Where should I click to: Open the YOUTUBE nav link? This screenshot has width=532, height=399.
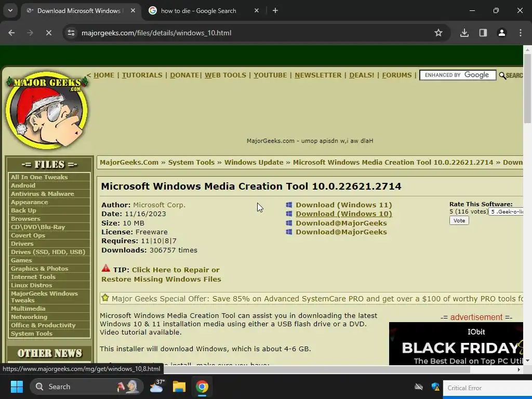(x=270, y=75)
